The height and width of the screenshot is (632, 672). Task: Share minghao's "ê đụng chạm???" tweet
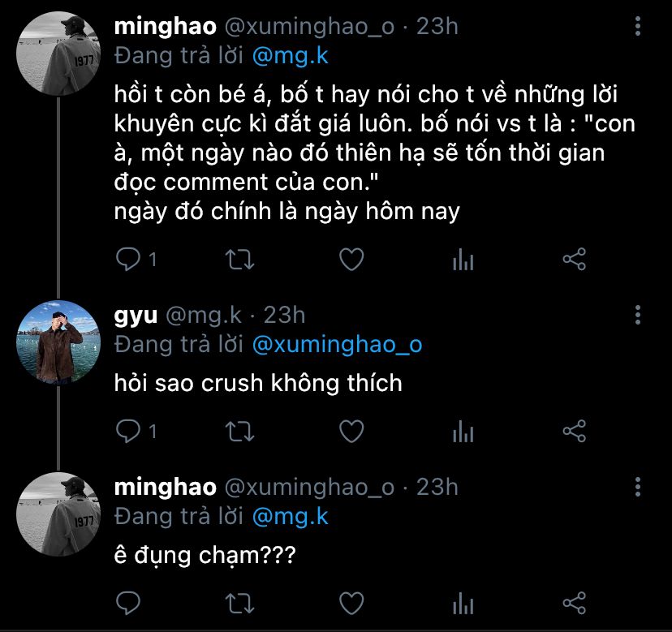click(574, 603)
